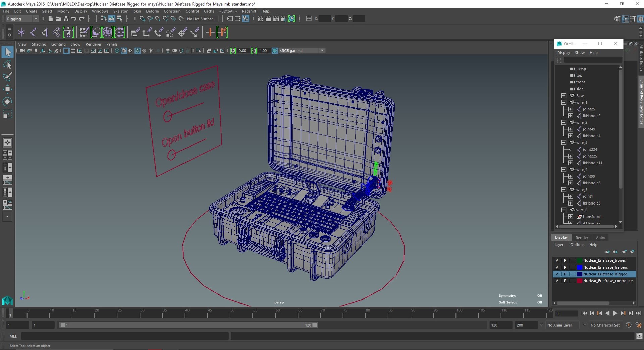Click red color swatch of Nuclear_Briefcase_controllers layer

tap(579, 281)
